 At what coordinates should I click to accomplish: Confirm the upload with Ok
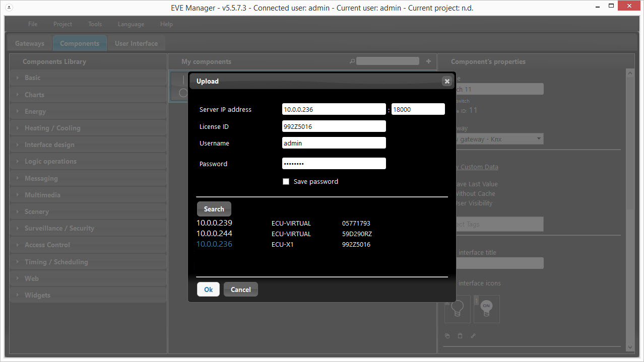click(x=208, y=289)
